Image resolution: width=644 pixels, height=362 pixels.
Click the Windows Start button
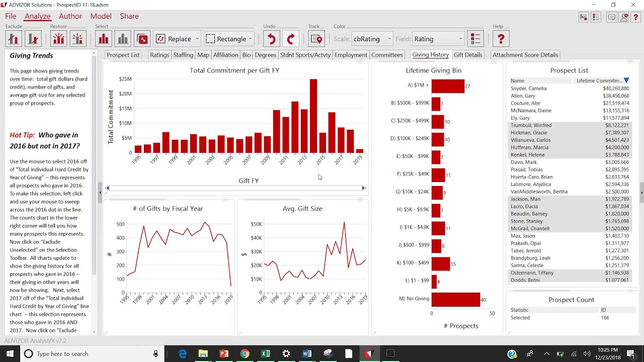pos(10,353)
